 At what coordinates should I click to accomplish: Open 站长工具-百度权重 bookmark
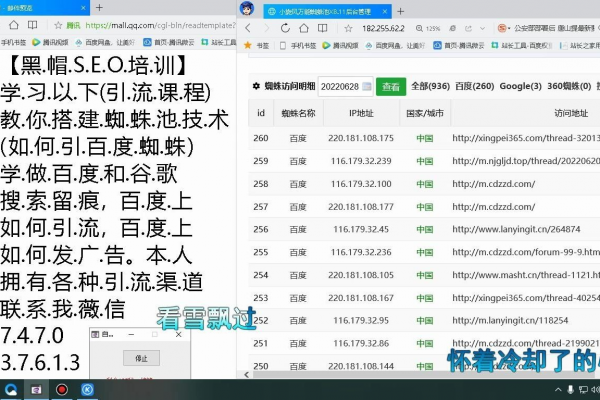point(522,46)
